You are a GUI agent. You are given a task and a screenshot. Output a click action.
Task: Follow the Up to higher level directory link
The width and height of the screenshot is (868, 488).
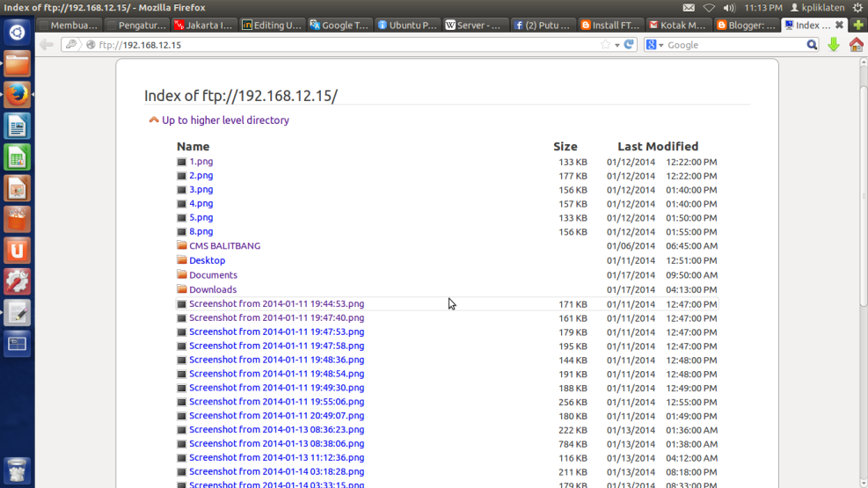(225, 120)
